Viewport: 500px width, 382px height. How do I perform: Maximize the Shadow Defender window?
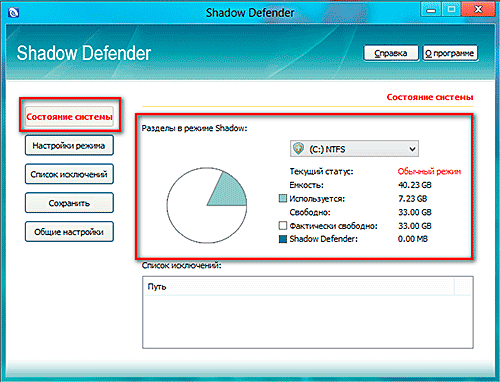[x=451, y=9]
